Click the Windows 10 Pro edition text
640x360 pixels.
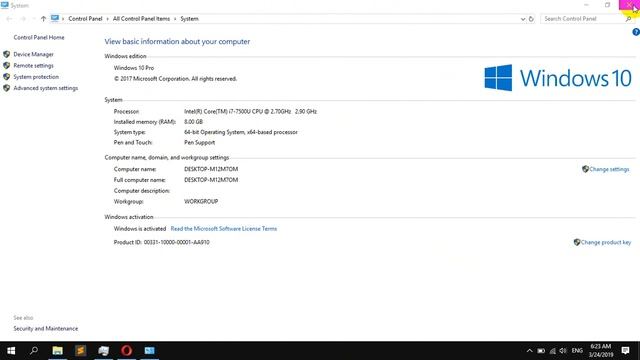point(134,68)
